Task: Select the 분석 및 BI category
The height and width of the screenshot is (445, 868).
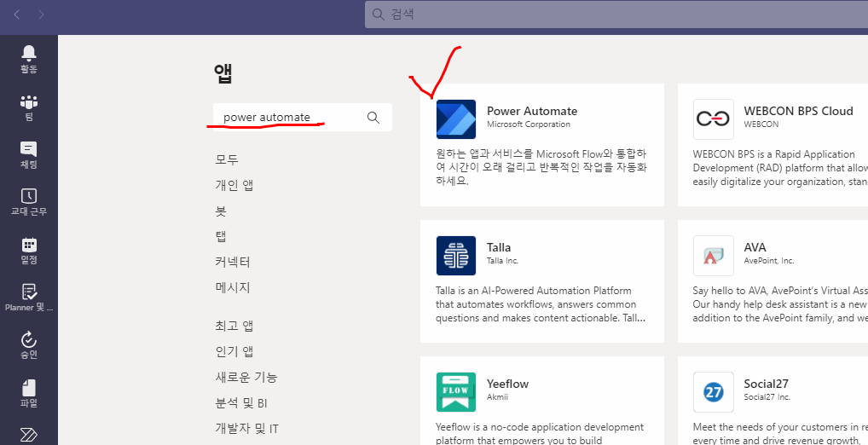Action: 241,403
